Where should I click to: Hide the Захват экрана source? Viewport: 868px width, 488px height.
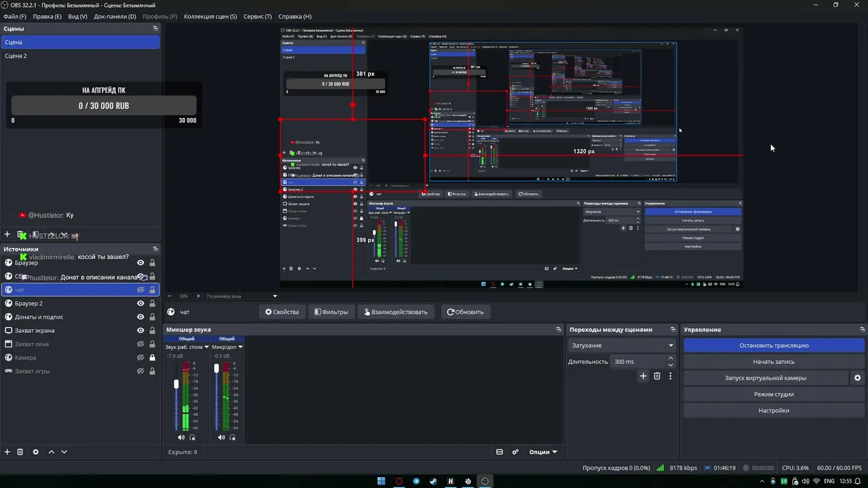coord(141,331)
